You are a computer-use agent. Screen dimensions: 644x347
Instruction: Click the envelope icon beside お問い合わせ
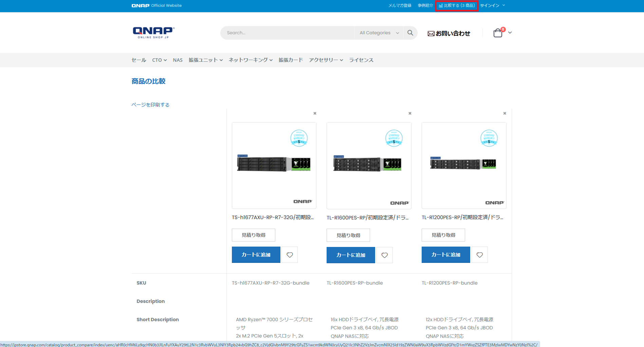431,34
